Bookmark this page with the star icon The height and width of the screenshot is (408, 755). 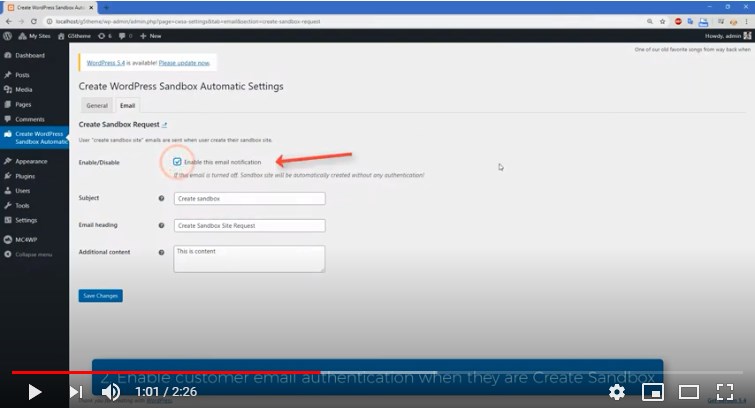point(663,22)
